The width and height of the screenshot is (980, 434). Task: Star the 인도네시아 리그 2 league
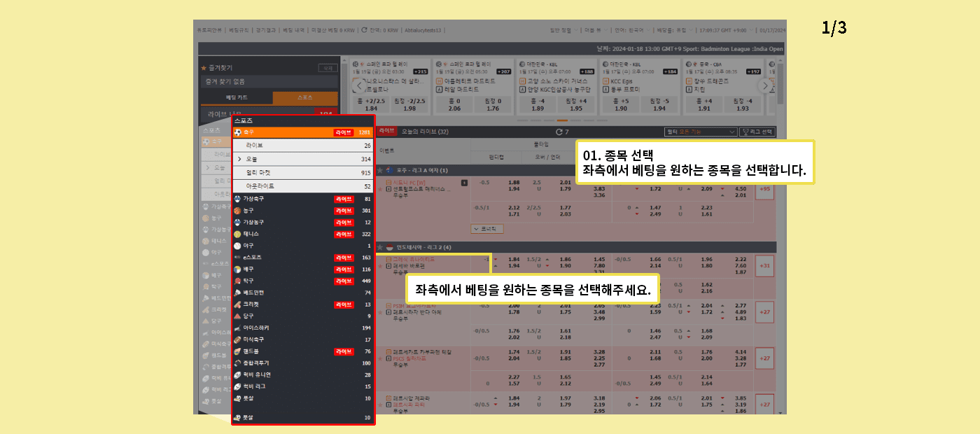point(380,247)
